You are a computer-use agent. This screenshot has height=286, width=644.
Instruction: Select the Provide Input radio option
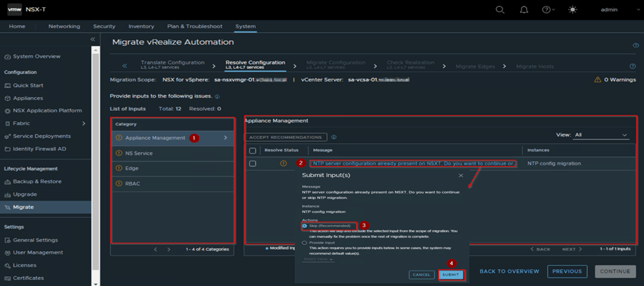pos(305,243)
